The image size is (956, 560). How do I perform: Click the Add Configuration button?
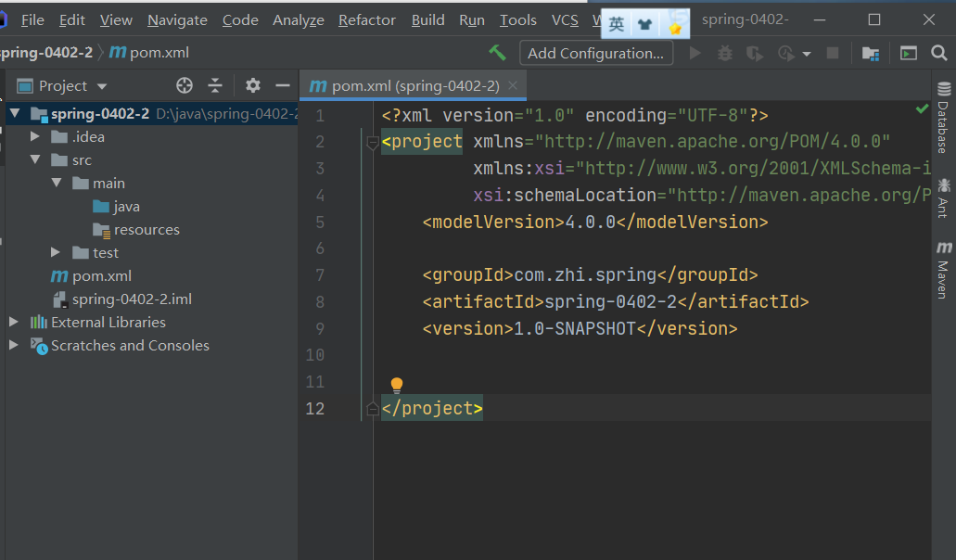point(595,54)
